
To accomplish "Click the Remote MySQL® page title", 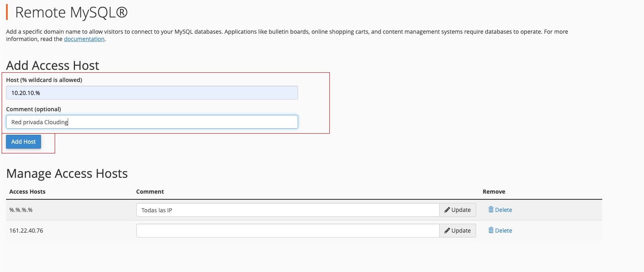I will [71, 13].
